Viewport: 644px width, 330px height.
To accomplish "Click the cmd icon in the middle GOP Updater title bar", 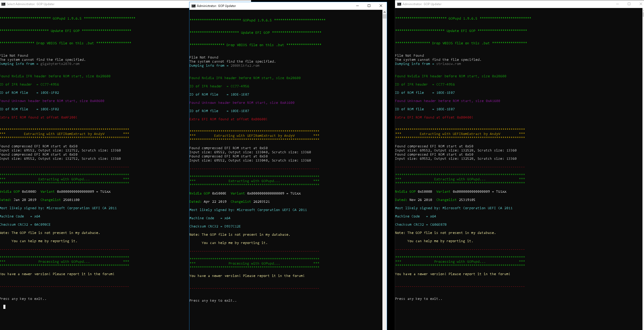I will tap(193, 6).
